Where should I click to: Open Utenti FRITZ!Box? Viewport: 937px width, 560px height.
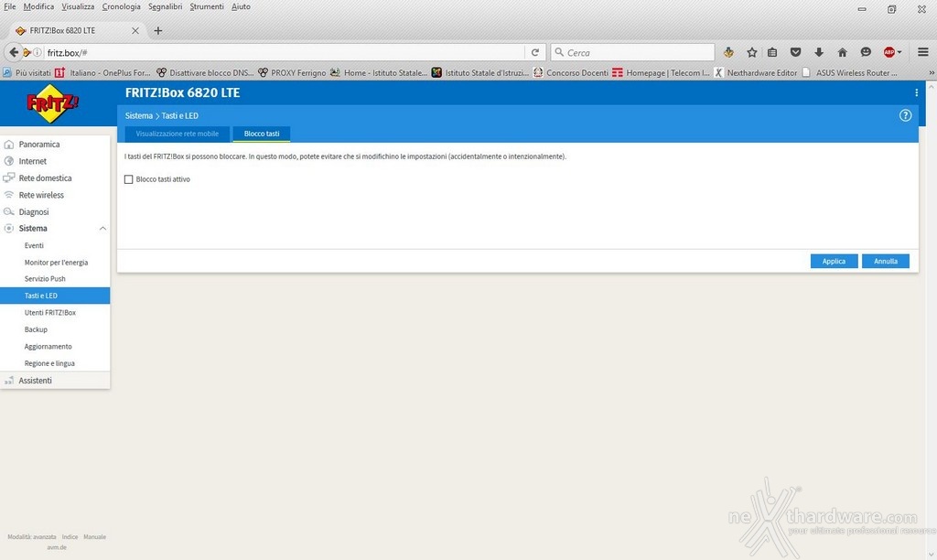(50, 313)
